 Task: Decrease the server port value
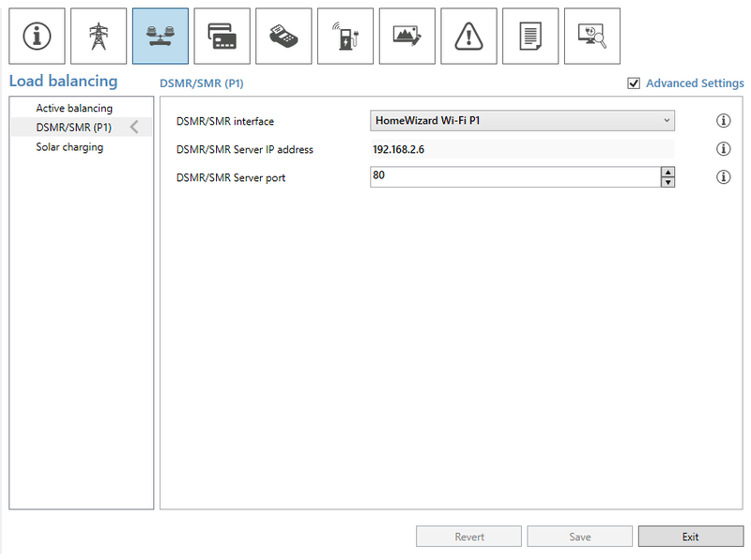coord(667,182)
